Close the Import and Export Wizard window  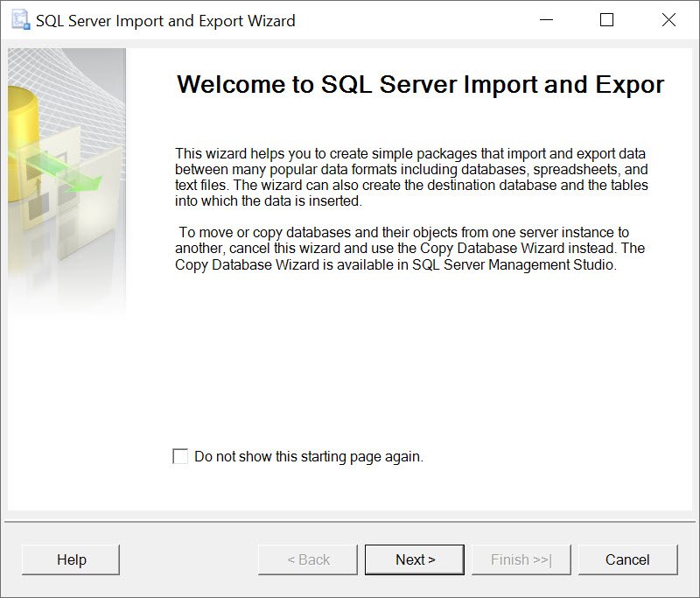[x=668, y=20]
